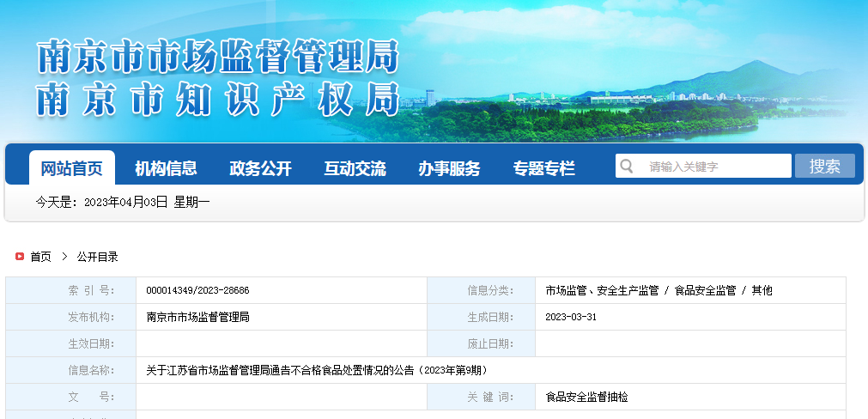Go to 首页 in the breadcrumb

pos(40,257)
